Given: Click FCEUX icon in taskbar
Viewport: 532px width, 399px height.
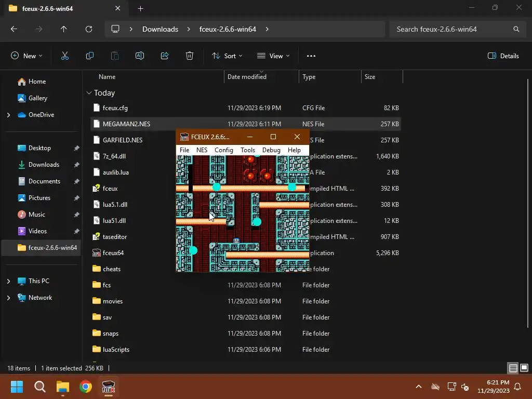Looking at the screenshot, I should click(x=109, y=387).
